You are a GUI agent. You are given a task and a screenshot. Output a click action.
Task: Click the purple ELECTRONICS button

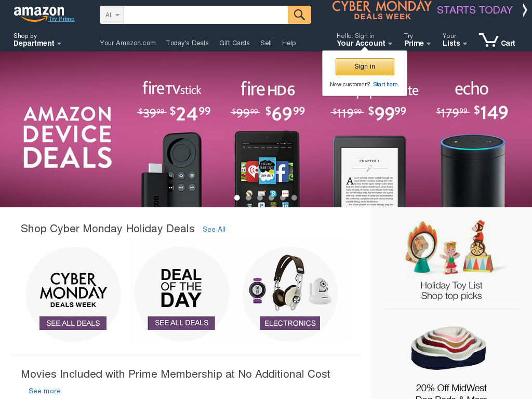[290, 323]
